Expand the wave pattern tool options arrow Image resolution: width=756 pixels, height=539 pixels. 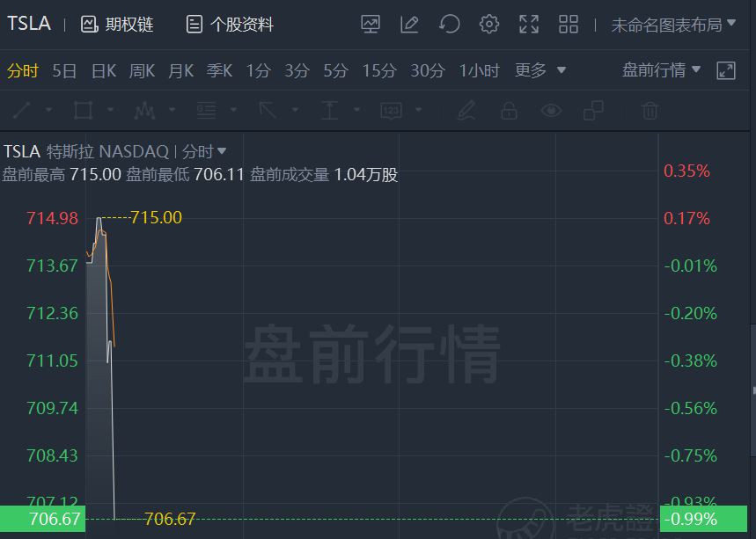click(x=172, y=110)
